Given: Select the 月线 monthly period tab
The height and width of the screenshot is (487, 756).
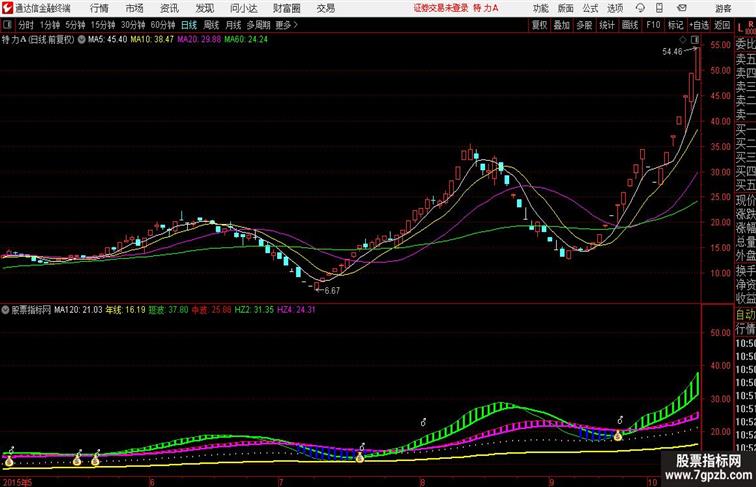Looking at the screenshot, I should tap(233, 25).
